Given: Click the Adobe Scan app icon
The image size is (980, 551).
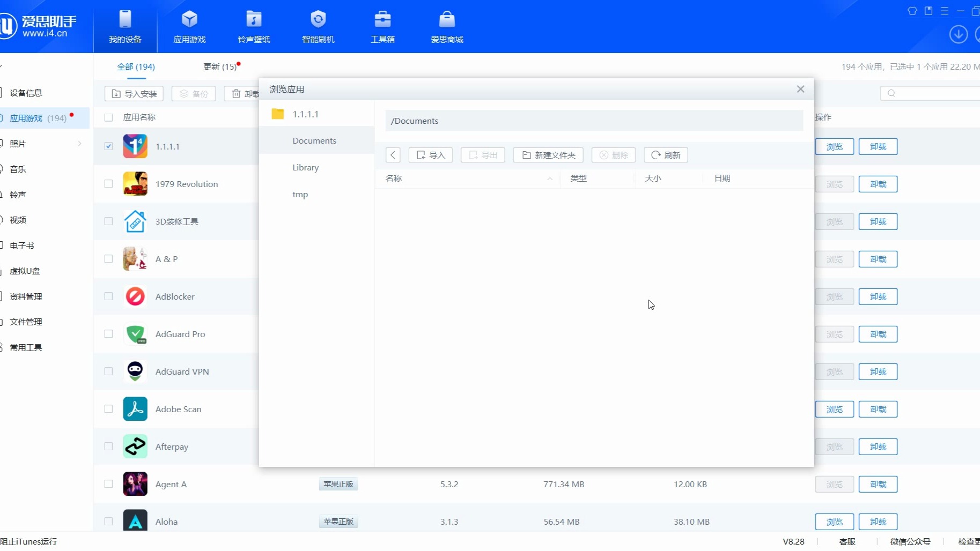Looking at the screenshot, I should [x=135, y=409].
